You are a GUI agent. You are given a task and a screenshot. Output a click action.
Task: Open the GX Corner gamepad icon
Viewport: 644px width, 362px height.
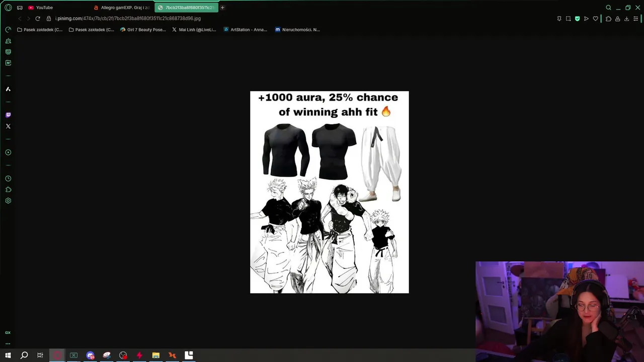pos(20,8)
